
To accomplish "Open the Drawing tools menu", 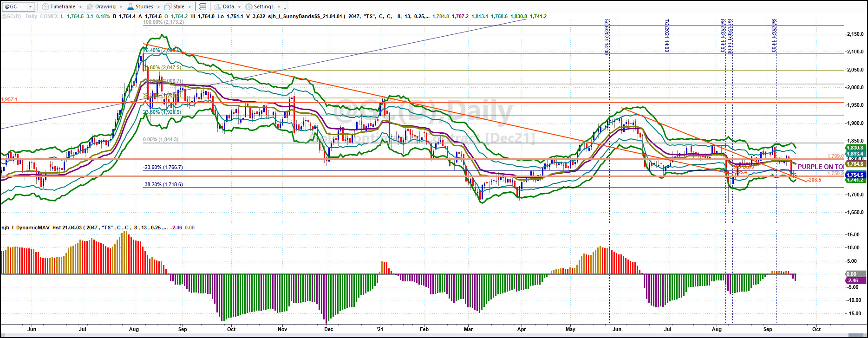I will [x=104, y=6].
